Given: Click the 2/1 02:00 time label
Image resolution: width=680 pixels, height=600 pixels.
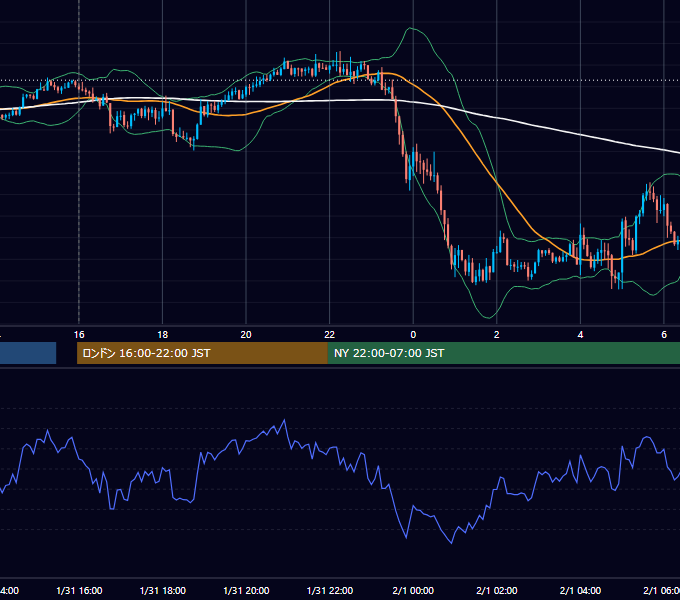Looking at the screenshot, I should coord(497,590).
